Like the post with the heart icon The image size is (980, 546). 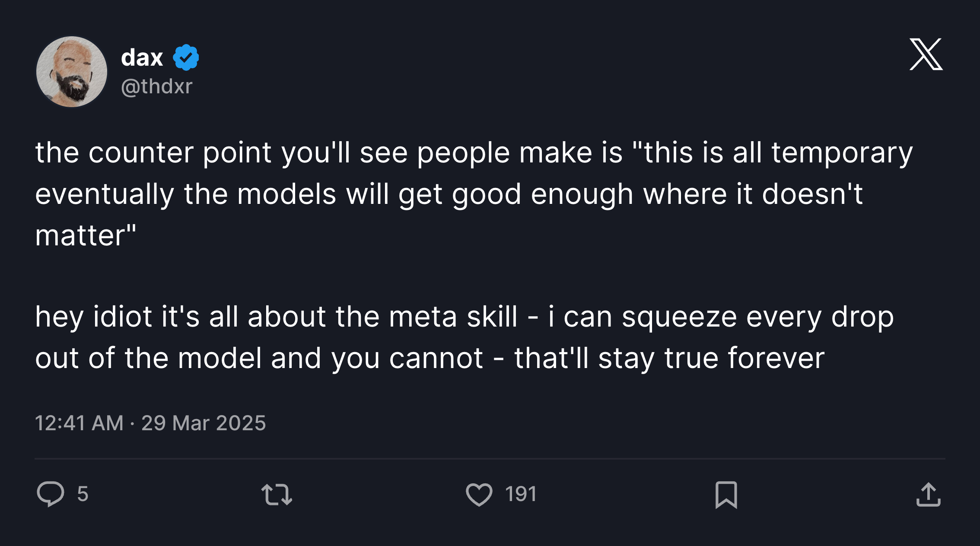[x=479, y=494]
